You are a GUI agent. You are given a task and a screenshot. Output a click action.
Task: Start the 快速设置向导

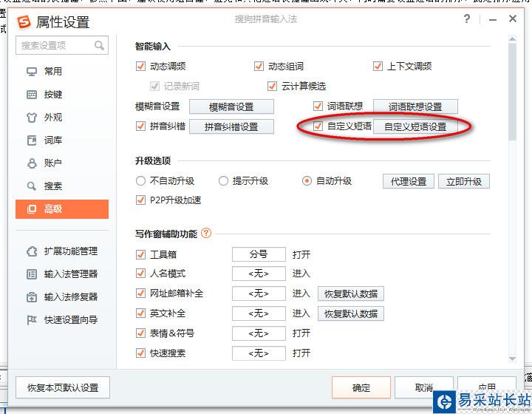coord(62,319)
